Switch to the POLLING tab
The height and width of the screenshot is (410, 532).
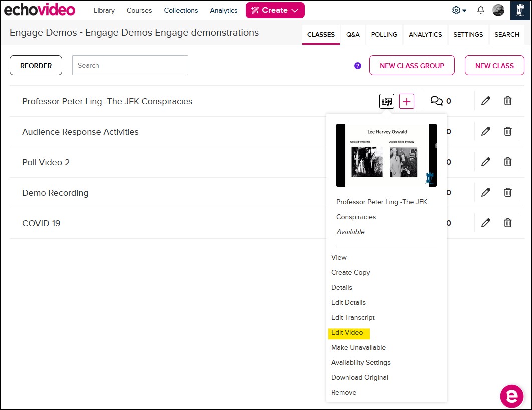coord(384,35)
